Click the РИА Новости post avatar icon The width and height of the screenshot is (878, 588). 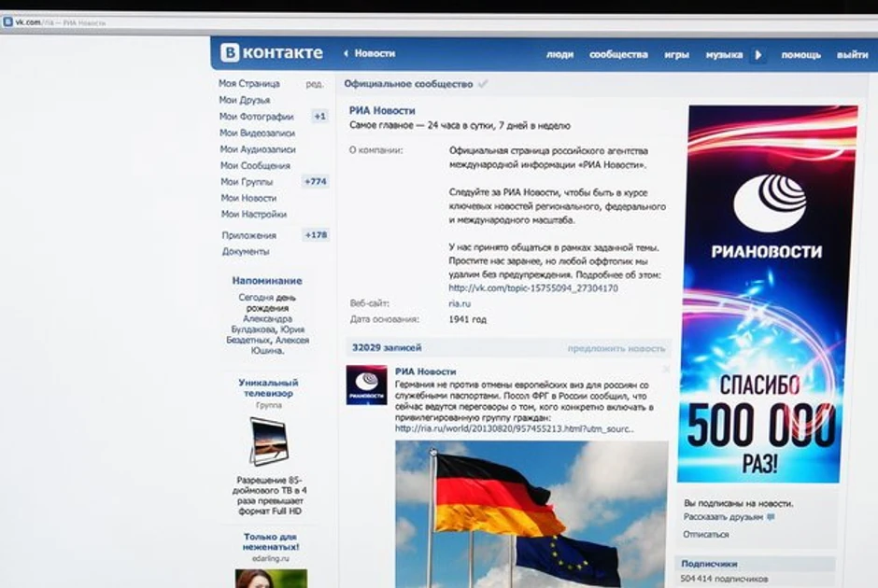pyautogui.click(x=366, y=385)
